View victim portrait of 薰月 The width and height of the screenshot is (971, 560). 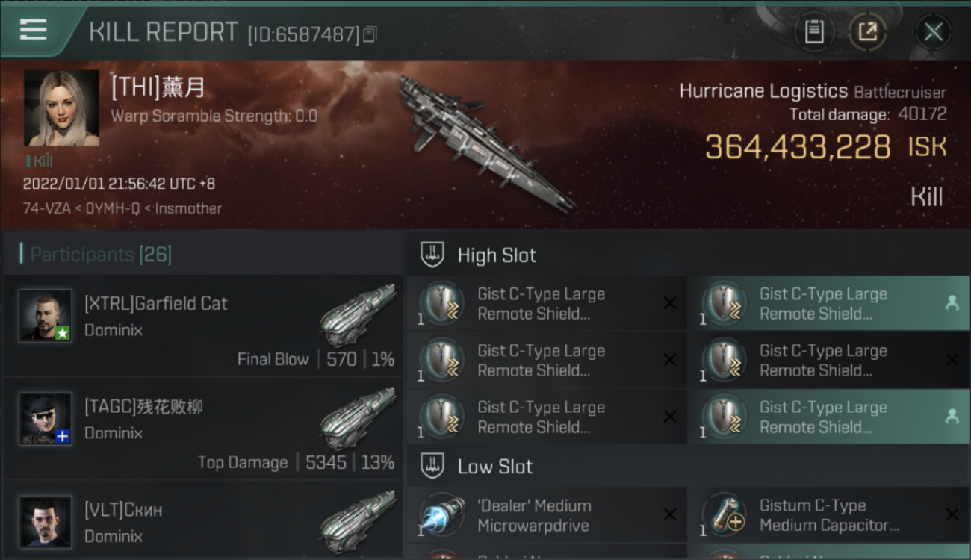pyautogui.click(x=61, y=108)
